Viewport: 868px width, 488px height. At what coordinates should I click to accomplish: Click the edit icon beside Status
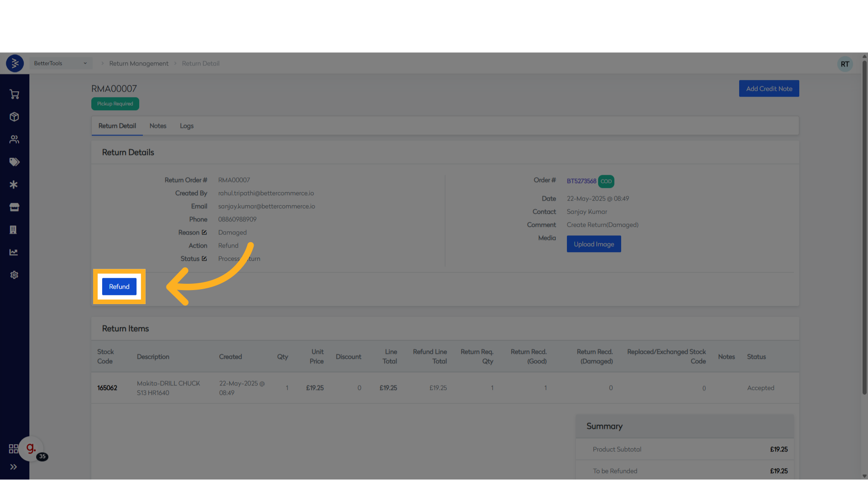point(204,258)
